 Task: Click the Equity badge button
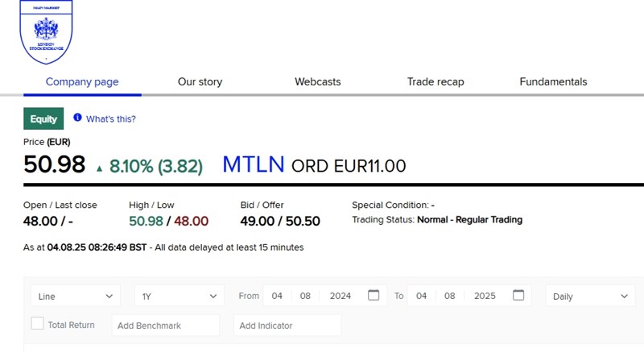click(43, 118)
